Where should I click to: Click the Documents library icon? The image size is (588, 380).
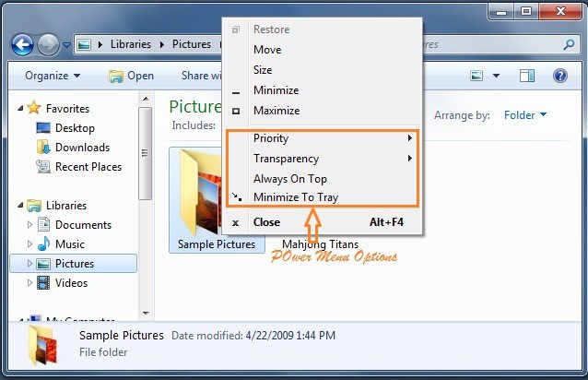43,224
